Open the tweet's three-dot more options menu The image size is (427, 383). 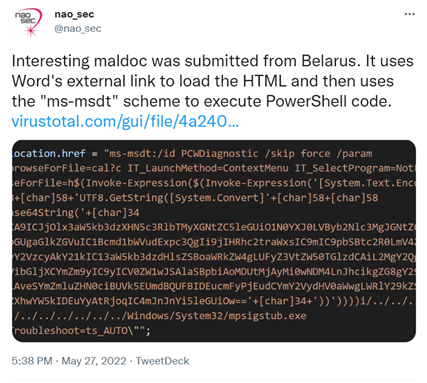click(409, 14)
